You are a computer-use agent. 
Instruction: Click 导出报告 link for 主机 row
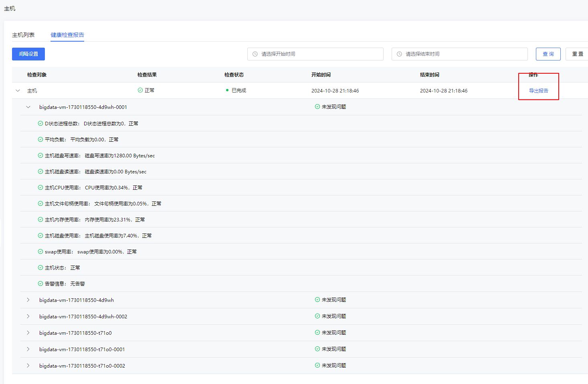[538, 91]
